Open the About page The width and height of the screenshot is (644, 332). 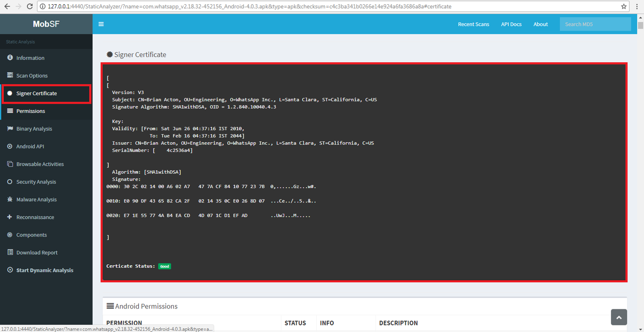point(540,24)
